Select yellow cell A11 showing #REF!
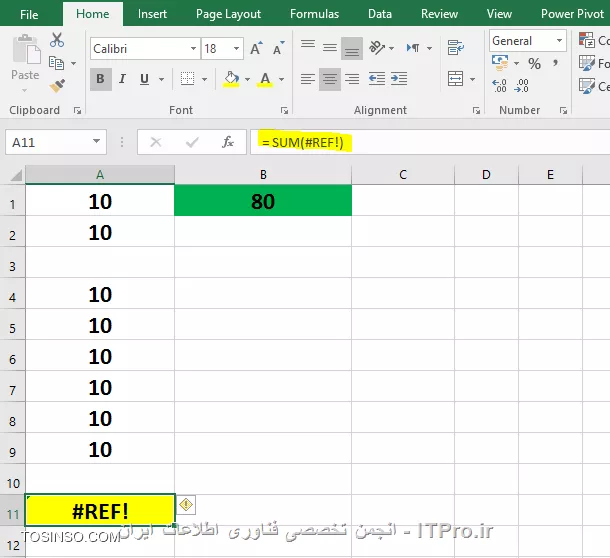610x558 pixels. pos(100,510)
